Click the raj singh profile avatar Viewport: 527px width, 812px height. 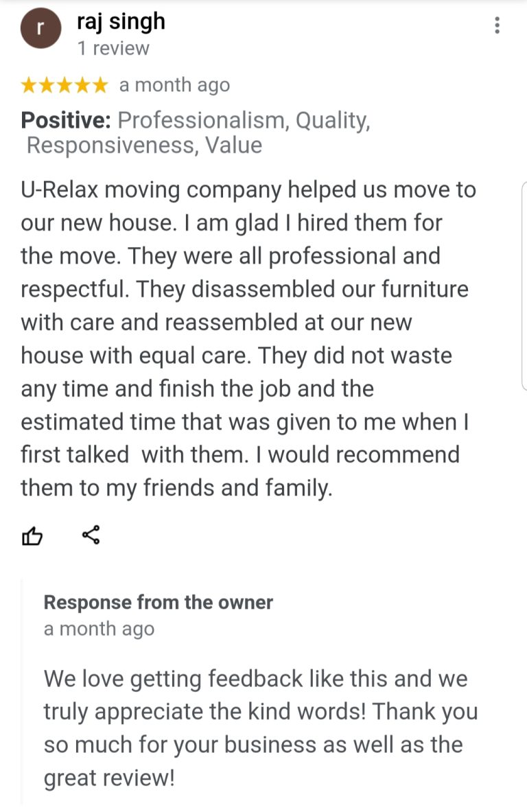point(40,29)
